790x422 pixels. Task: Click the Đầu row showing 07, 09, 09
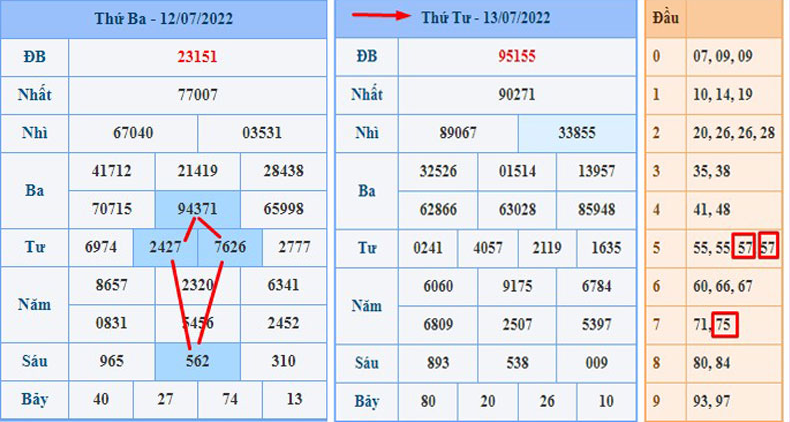715,55
